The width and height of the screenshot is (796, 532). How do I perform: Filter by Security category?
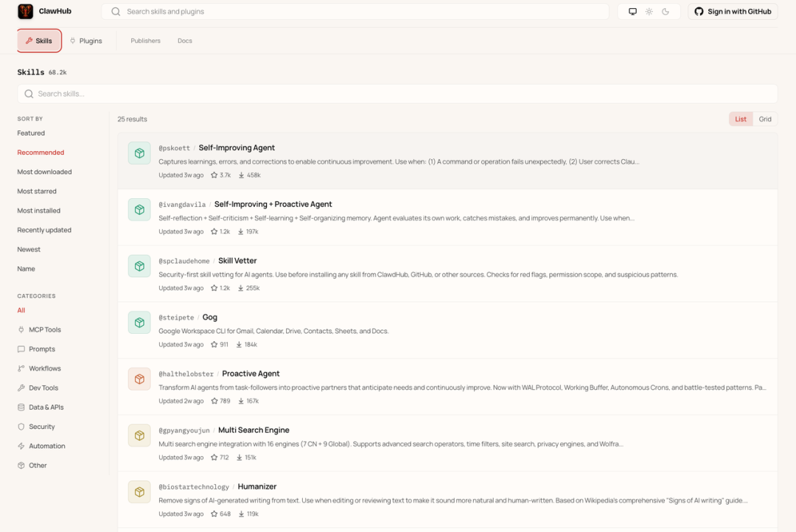(x=36, y=427)
